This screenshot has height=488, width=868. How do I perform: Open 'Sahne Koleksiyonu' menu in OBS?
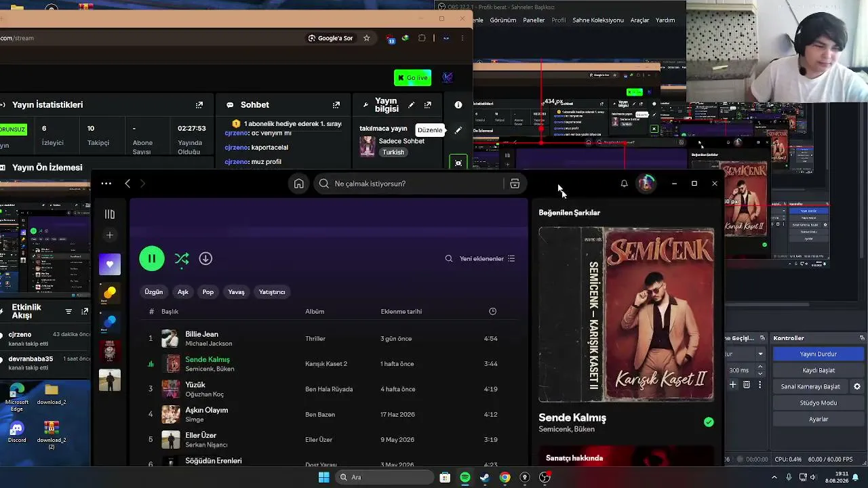598,20
